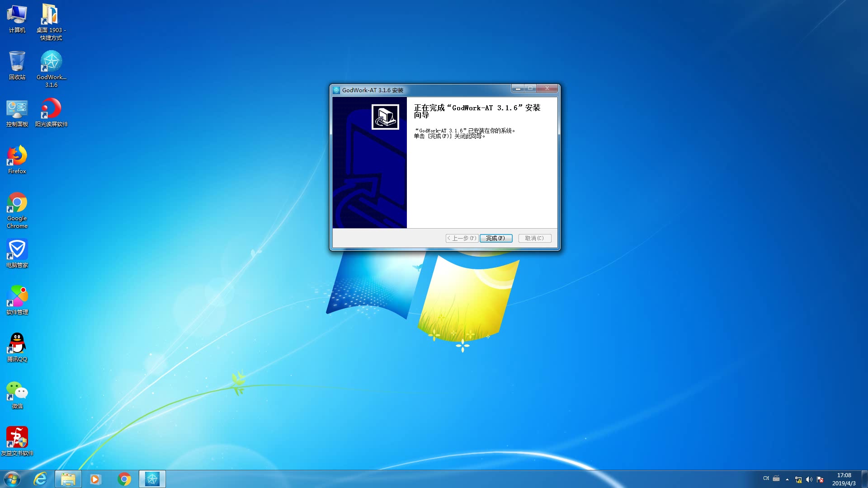Image resolution: width=868 pixels, height=488 pixels.
Task: Select the 回收站 recycle bin icon
Action: pyautogui.click(x=17, y=66)
